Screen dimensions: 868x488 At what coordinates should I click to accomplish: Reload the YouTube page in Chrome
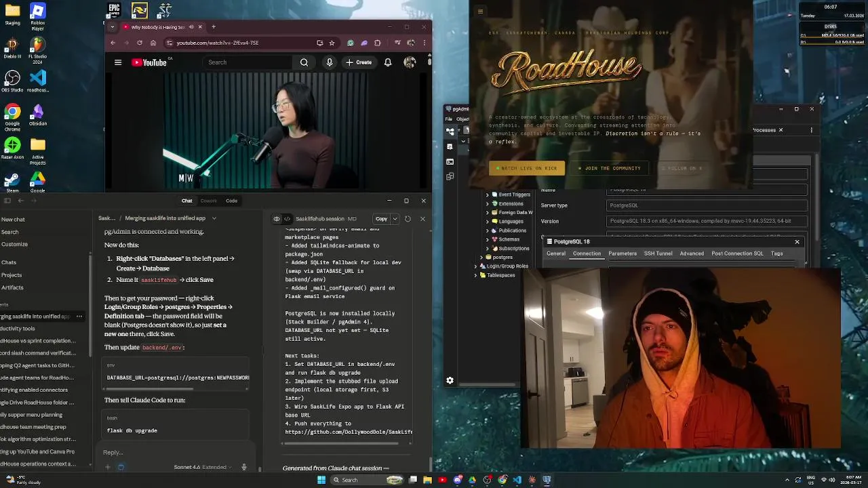tap(140, 43)
